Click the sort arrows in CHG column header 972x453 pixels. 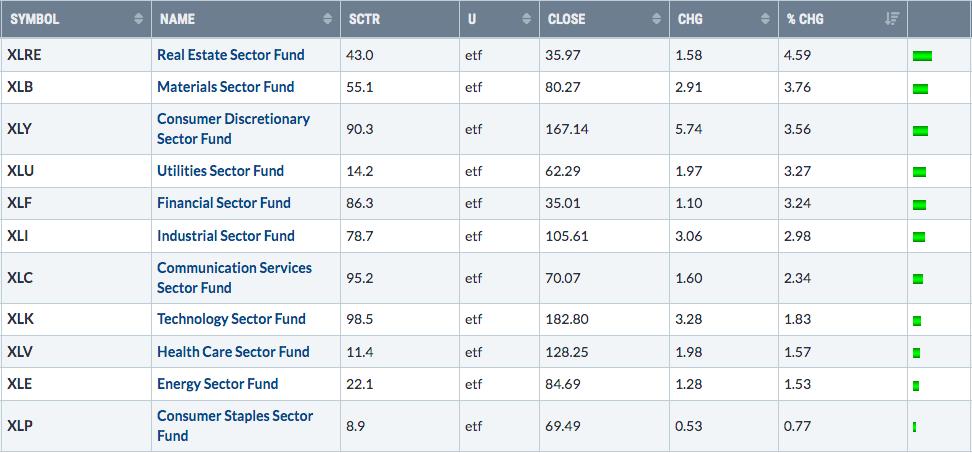click(765, 19)
